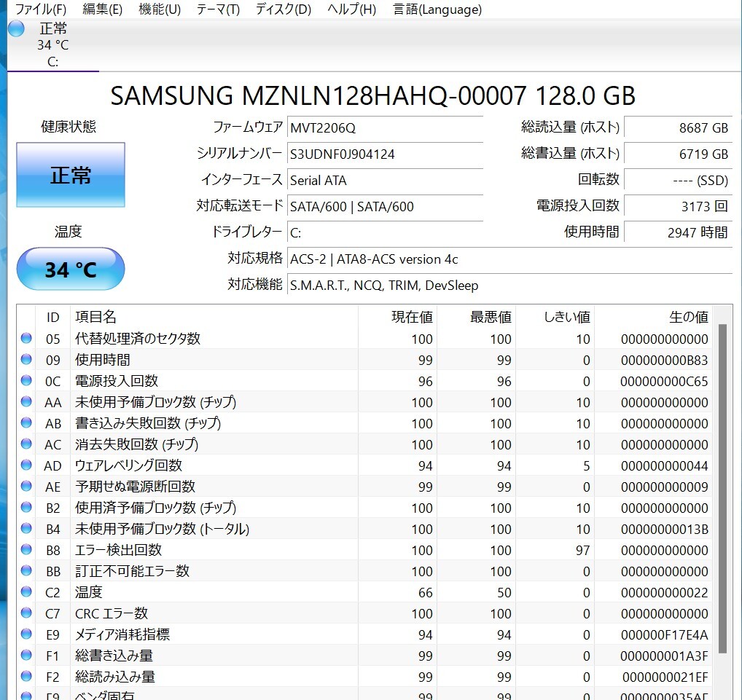Click threshold value 97 in エラー検出回数 row
Viewport: 742px width, 700px height.
pos(582,551)
